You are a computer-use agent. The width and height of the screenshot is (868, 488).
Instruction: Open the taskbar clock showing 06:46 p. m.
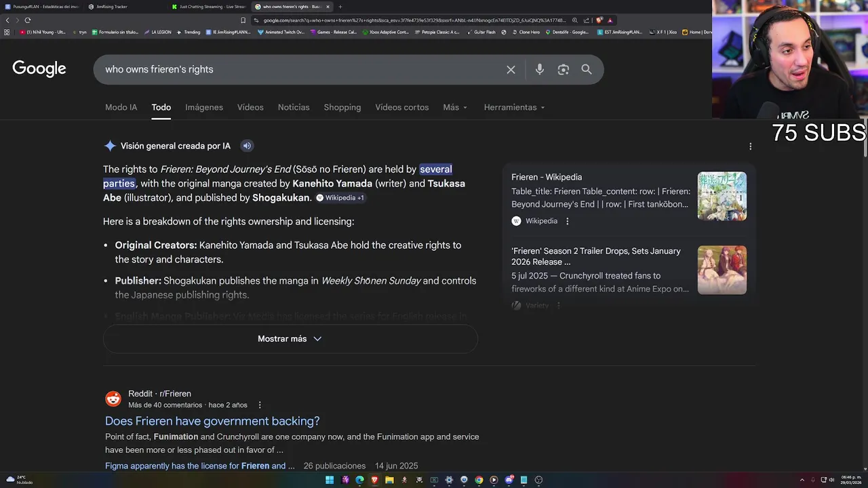tap(851, 480)
